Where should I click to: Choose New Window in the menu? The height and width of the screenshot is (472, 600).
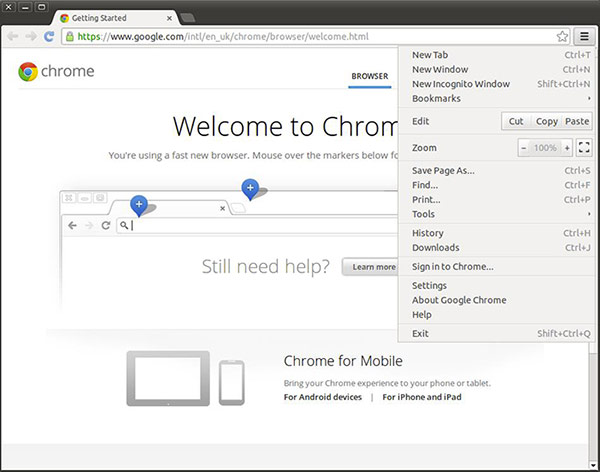pyautogui.click(x=496, y=69)
